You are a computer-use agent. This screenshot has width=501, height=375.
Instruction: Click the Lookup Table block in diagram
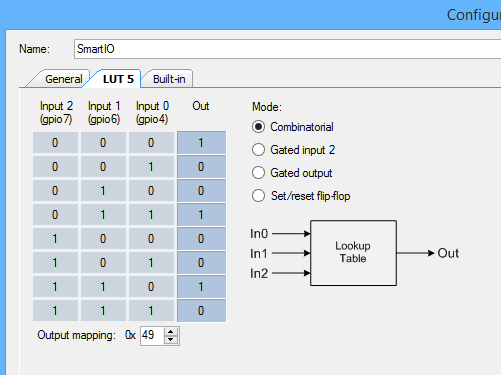click(353, 253)
